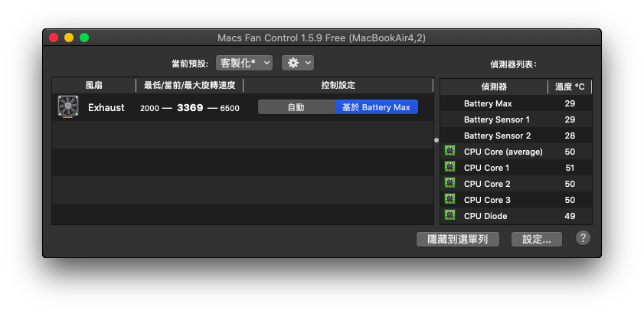Click the CPU Core (average) chip icon
644x314 pixels.
(449, 152)
